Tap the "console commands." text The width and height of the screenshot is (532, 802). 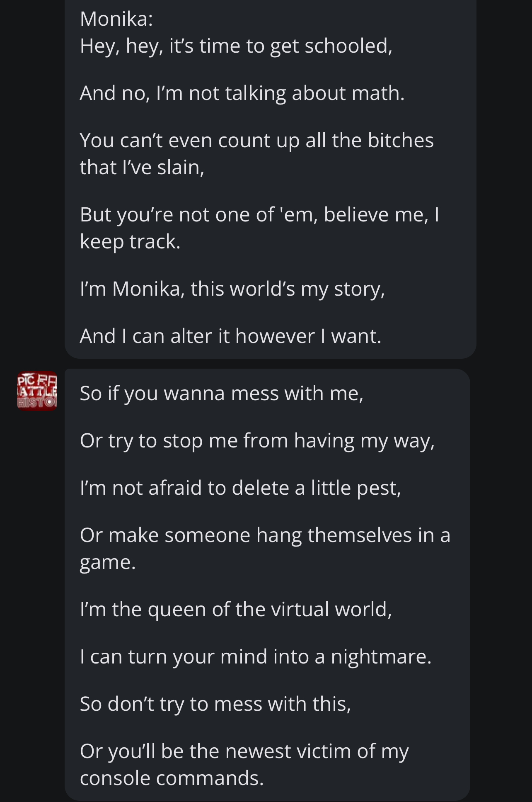pos(172,778)
